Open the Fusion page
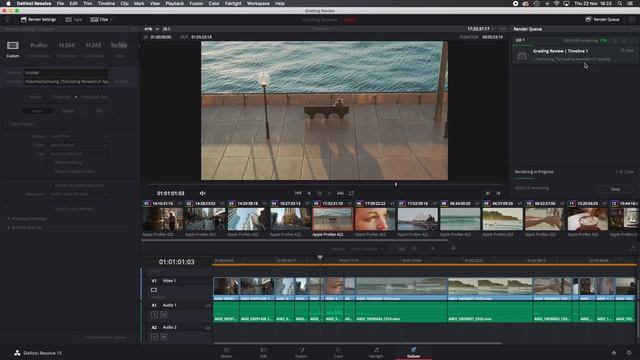This screenshot has width=640, height=360. coord(301,353)
